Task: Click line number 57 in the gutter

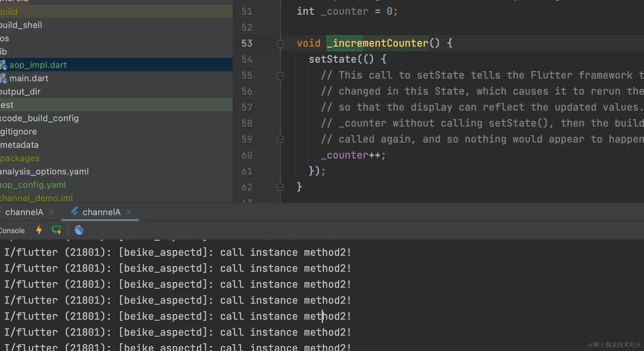Action: 247,107
